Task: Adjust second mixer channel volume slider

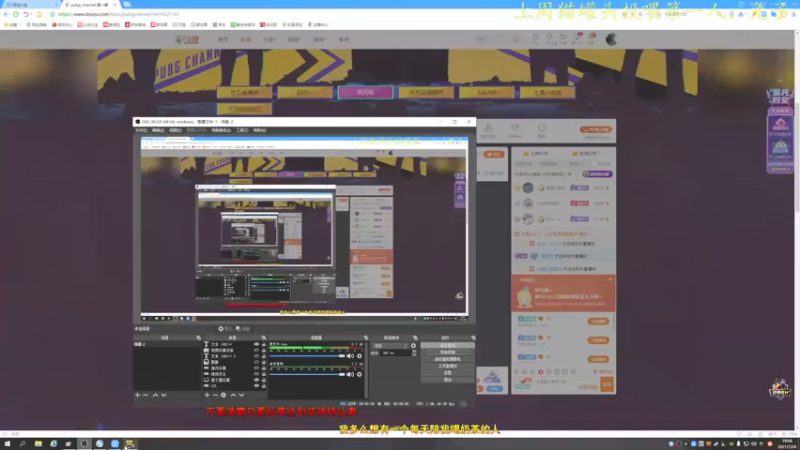Action: (308, 374)
